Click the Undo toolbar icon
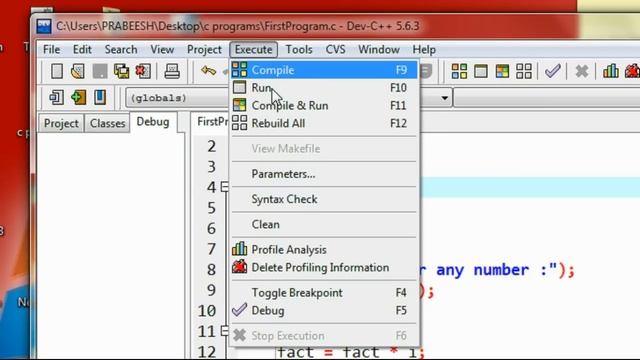Viewport: 640px width, 360px height. (x=208, y=71)
